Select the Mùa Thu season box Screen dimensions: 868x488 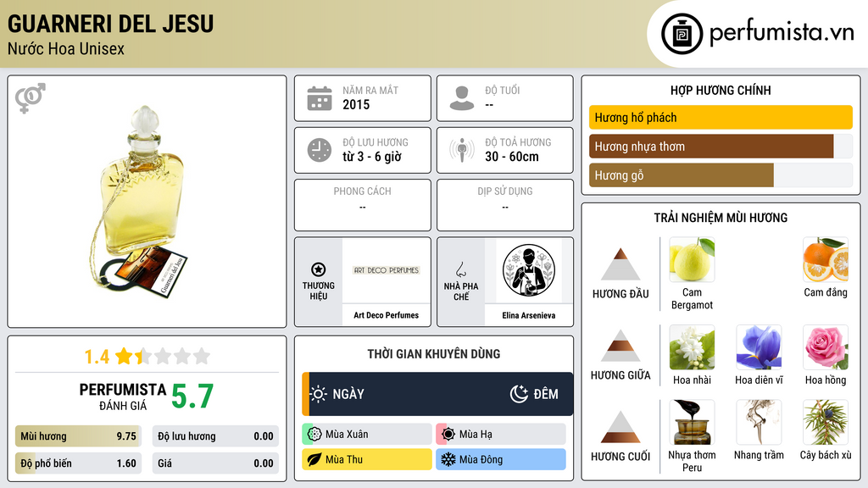(x=367, y=460)
